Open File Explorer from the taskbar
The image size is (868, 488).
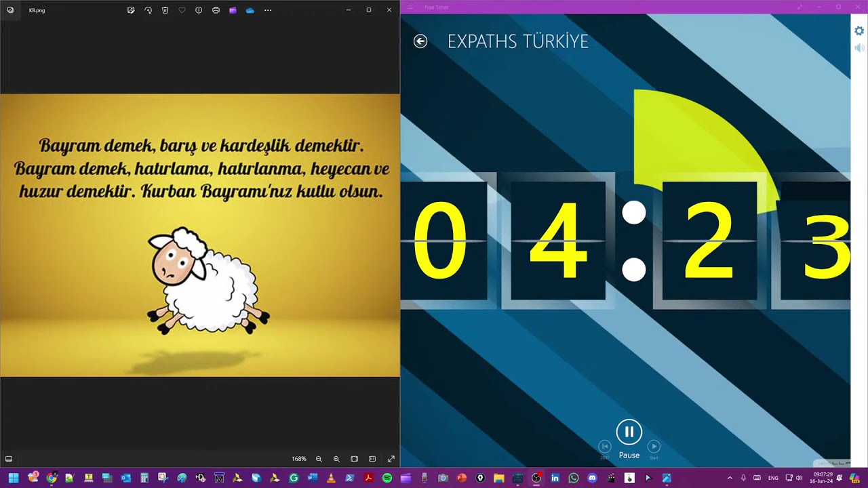pos(499,478)
